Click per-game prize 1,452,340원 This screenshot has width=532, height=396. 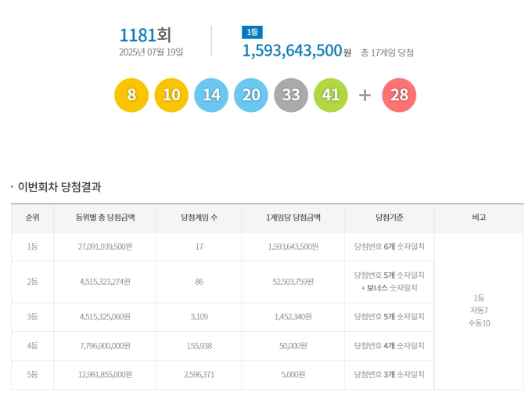point(293,317)
